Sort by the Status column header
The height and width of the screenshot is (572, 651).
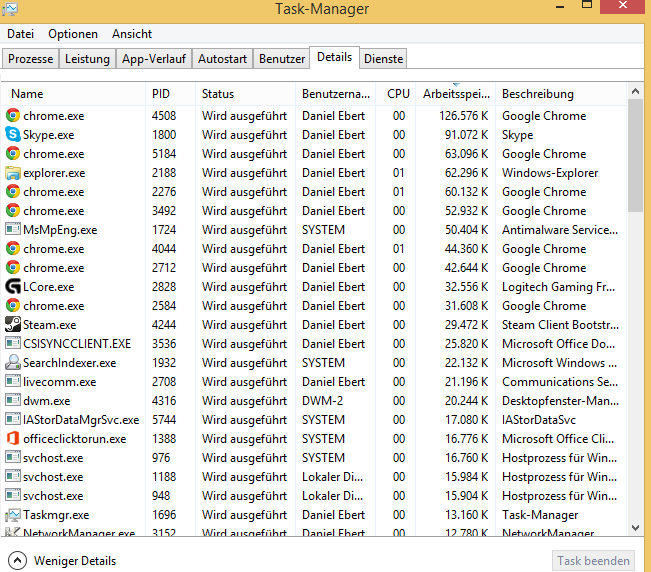click(x=245, y=94)
